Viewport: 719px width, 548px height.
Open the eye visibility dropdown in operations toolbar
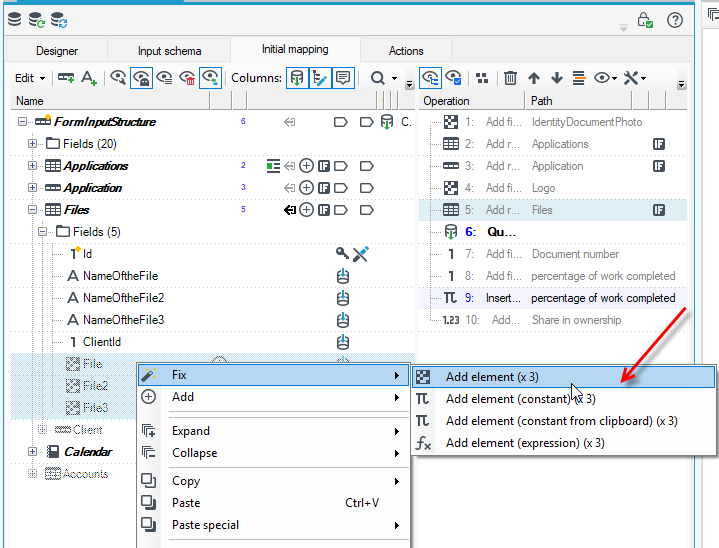(605, 78)
